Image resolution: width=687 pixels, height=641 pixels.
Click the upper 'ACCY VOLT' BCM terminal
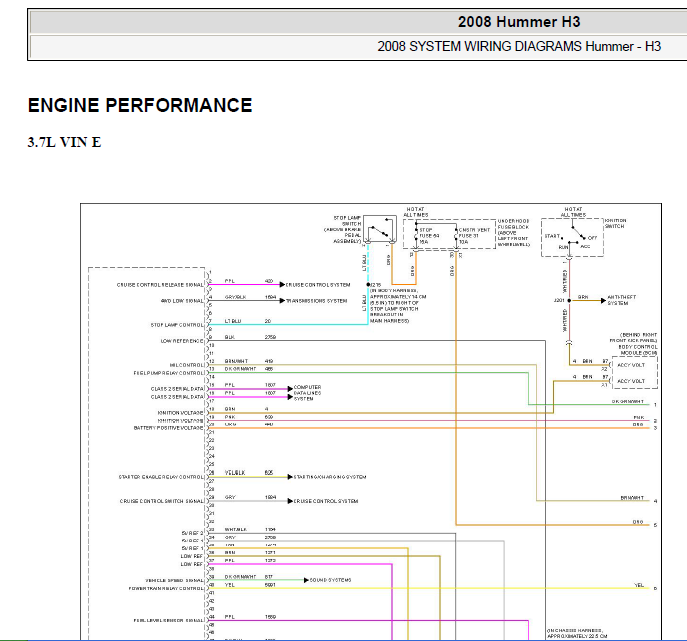point(631,365)
